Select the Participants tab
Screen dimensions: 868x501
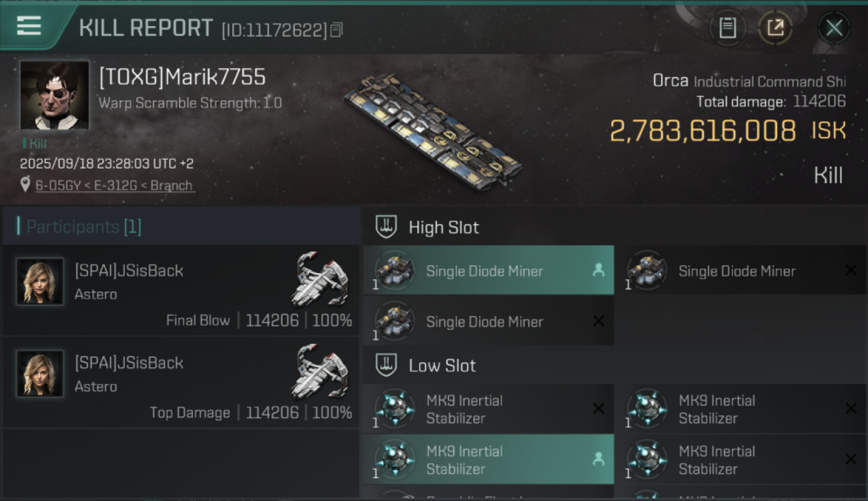click(83, 227)
